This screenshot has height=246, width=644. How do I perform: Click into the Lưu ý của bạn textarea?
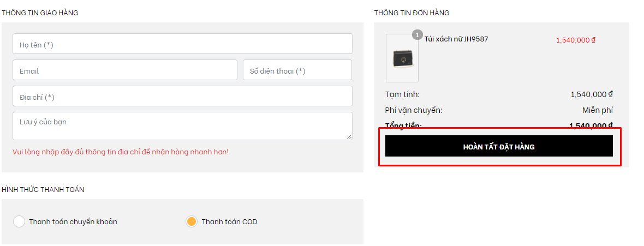click(x=182, y=126)
